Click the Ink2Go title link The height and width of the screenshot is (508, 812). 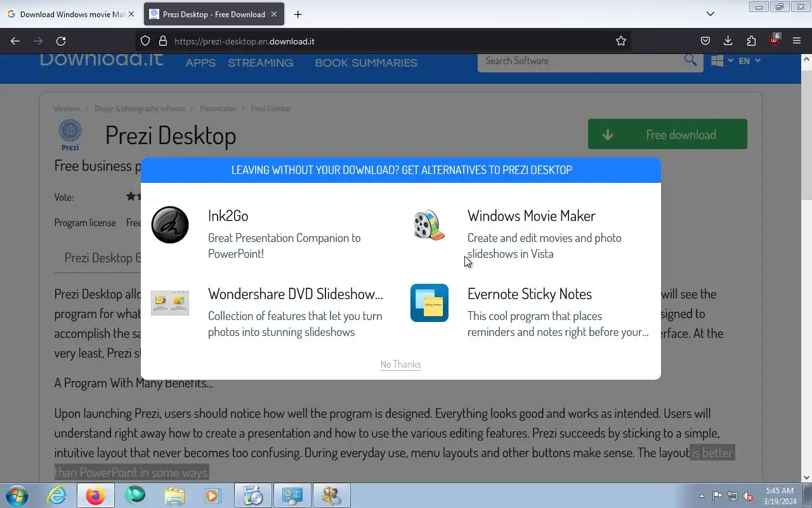[x=228, y=215]
